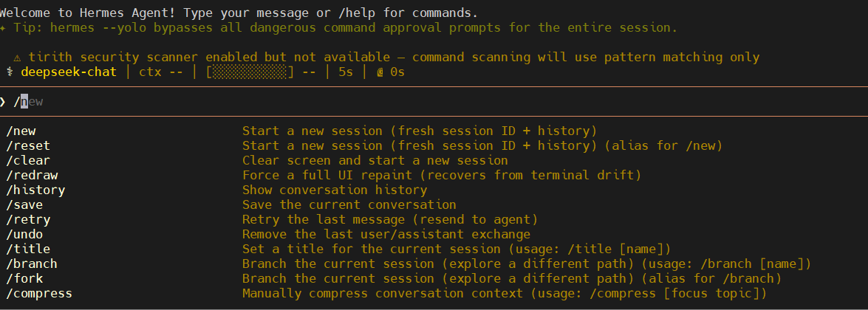
Task: Pick the /retry command suggestion
Action: [28, 219]
